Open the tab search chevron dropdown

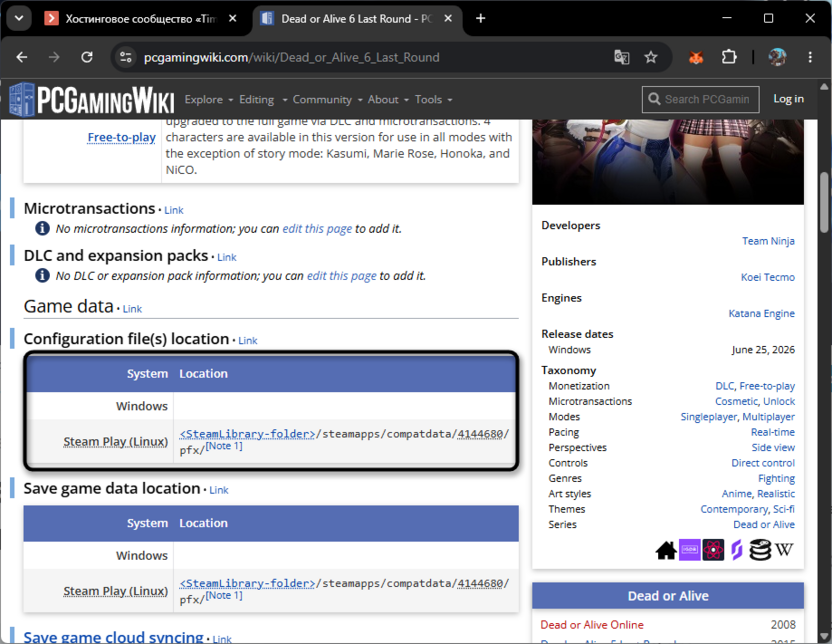click(x=19, y=19)
